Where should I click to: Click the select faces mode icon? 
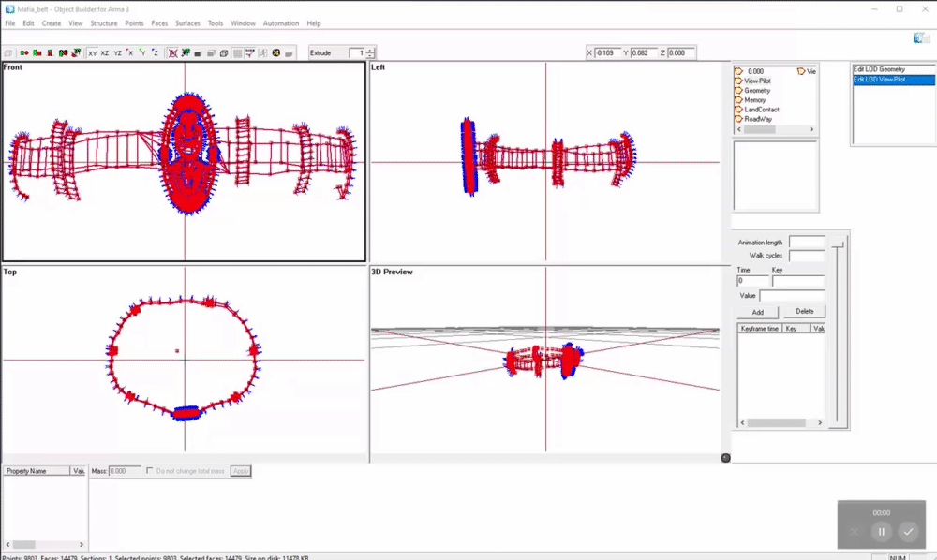pyautogui.click(x=37, y=53)
